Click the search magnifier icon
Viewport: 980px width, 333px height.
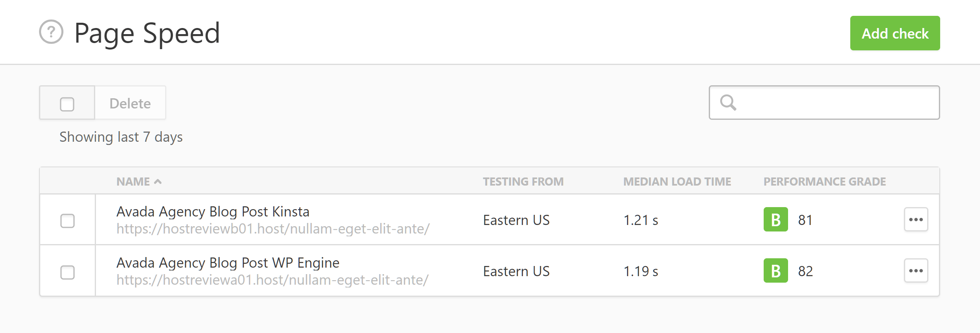[x=728, y=102]
